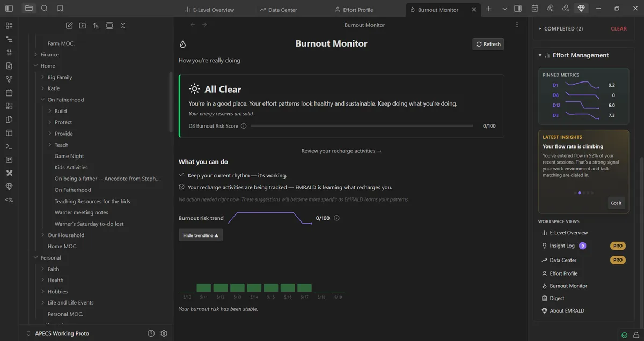Open the file explorer folder icon
The height and width of the screenshot is (341, 644).
[x=29, y=9]
